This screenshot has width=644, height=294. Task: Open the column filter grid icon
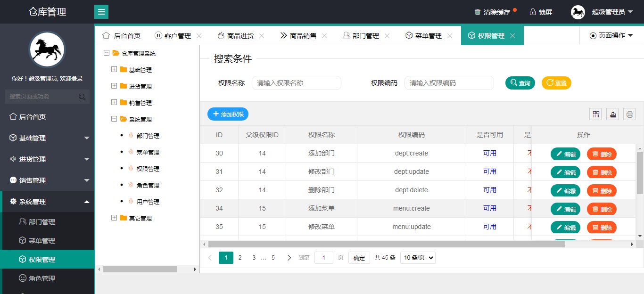tap(596, 114)
